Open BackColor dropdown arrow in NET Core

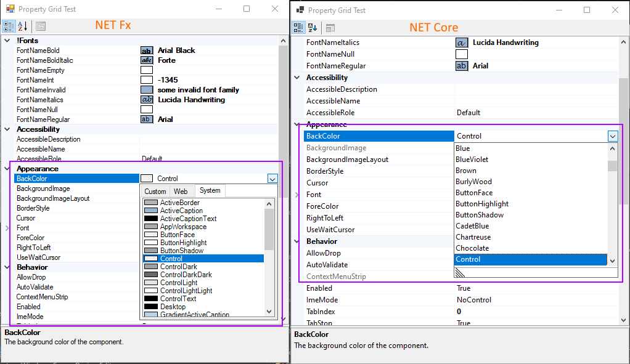tap(612, 137)
